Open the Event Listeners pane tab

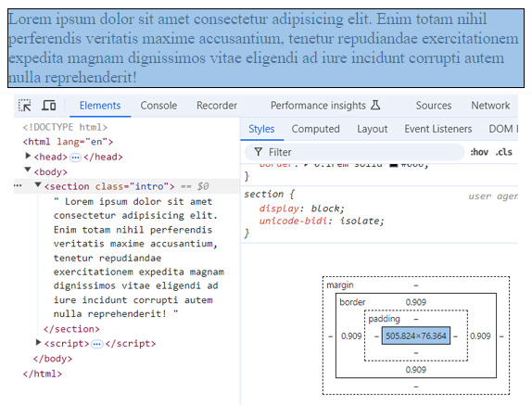[x=438, y=129]
